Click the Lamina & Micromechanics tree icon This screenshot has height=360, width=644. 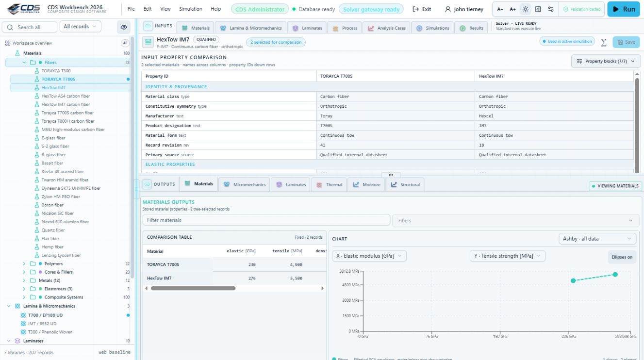(18, 306)
